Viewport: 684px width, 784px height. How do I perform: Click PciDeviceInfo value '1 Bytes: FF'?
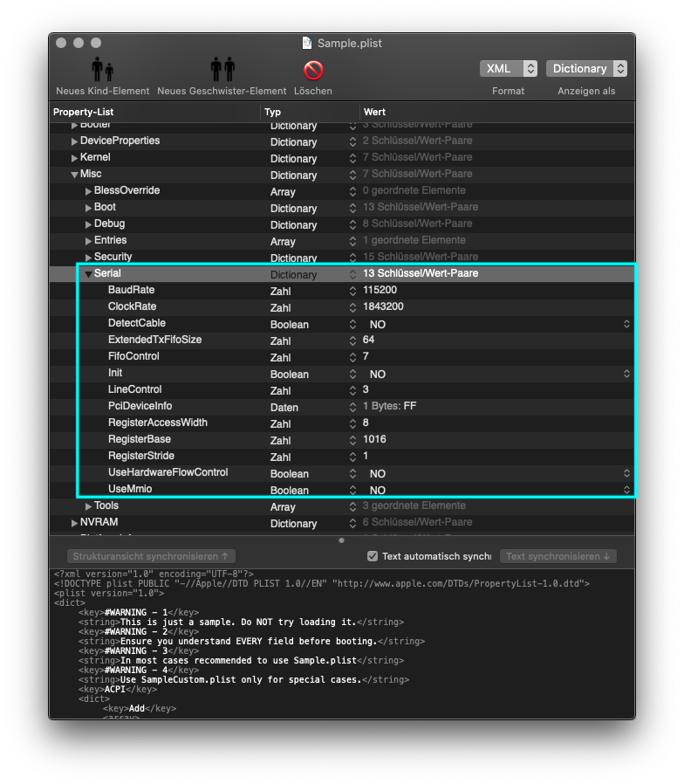pyautogui.click(x=389, y=406)
